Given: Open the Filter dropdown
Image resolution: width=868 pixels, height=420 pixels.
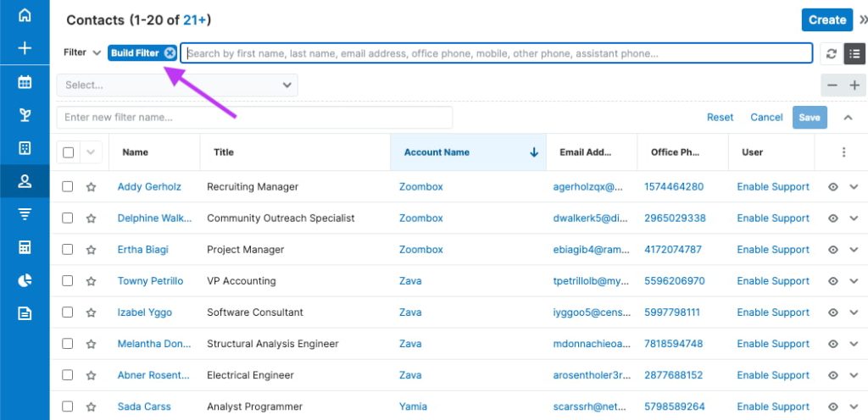Looking at the screenshot, I should coord(82,52).
